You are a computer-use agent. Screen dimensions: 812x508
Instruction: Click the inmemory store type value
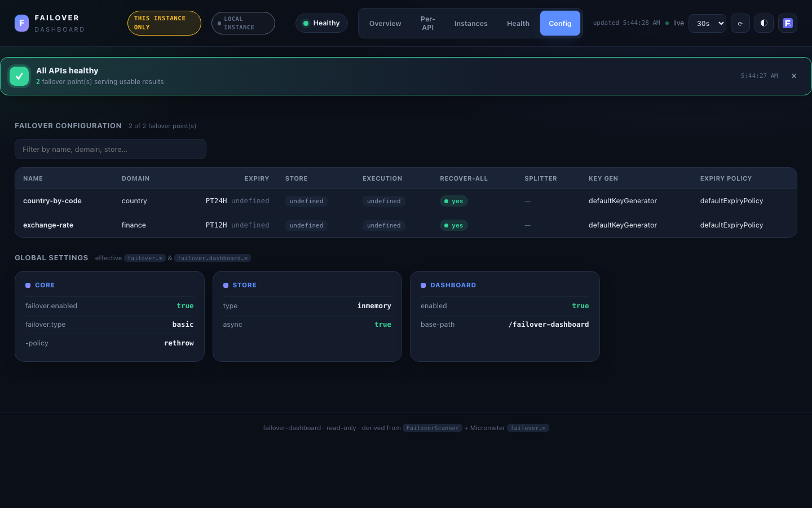[x=374, y=306]
